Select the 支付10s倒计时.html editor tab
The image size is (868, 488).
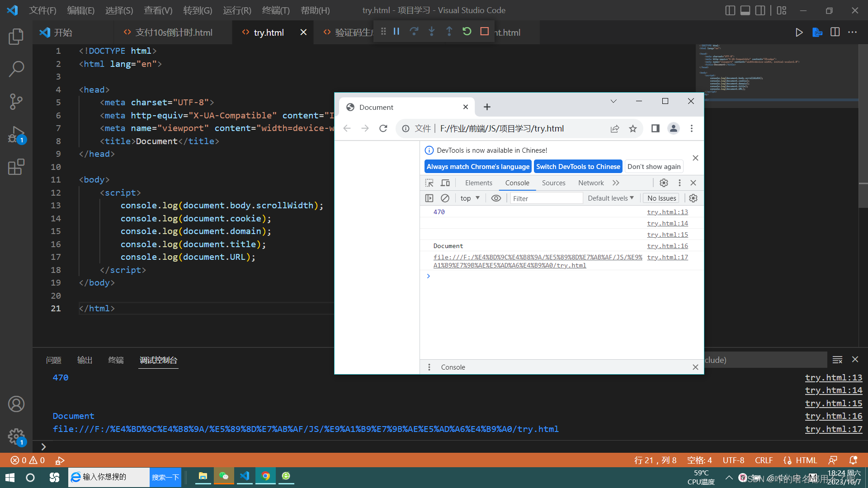coord(174,32)
